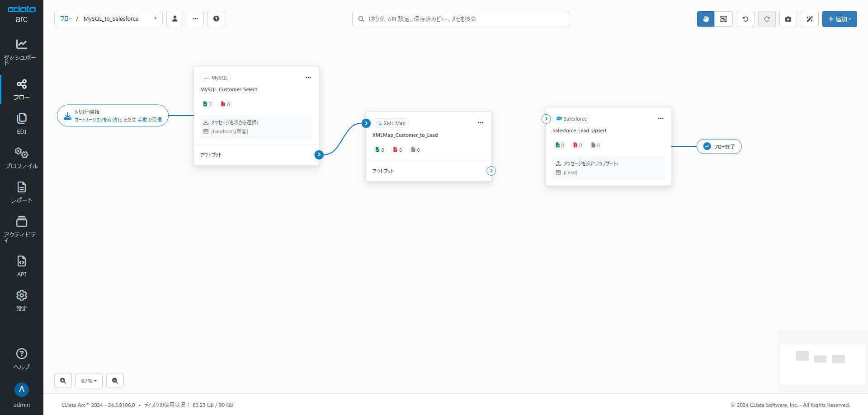Viewport: 868px width, 415px height.
Task: Click the Salesforce error count badge
Action: tap(578, 145)
